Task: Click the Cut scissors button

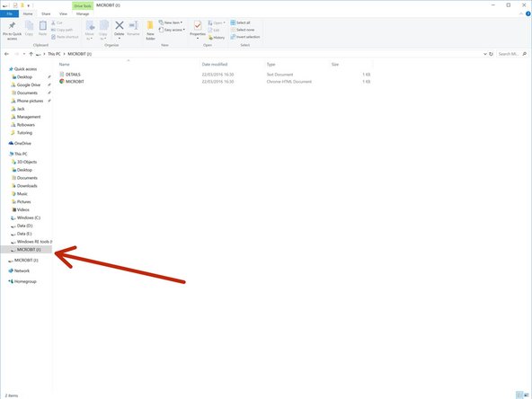Action: click(x=57, y=22)
